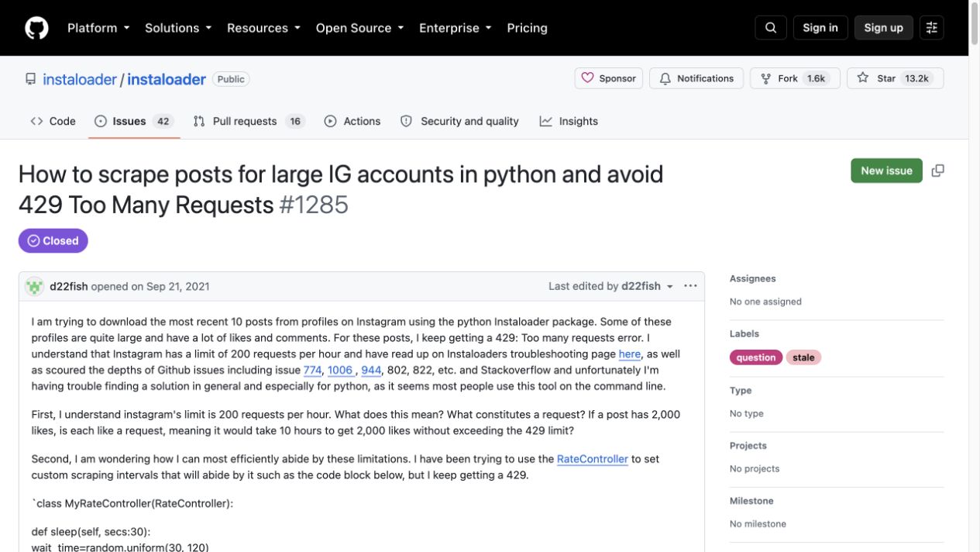Switch to the Issues tab
Viewport: 980px width, 552px height.
point(134,121)
